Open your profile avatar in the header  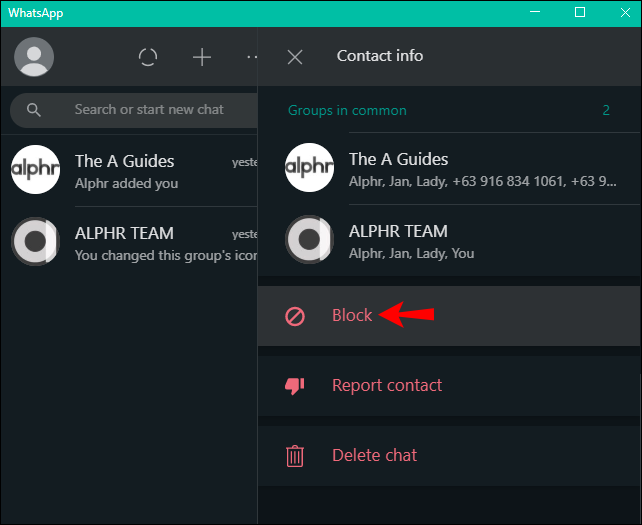pyautogui.click(x=34, y=57)
